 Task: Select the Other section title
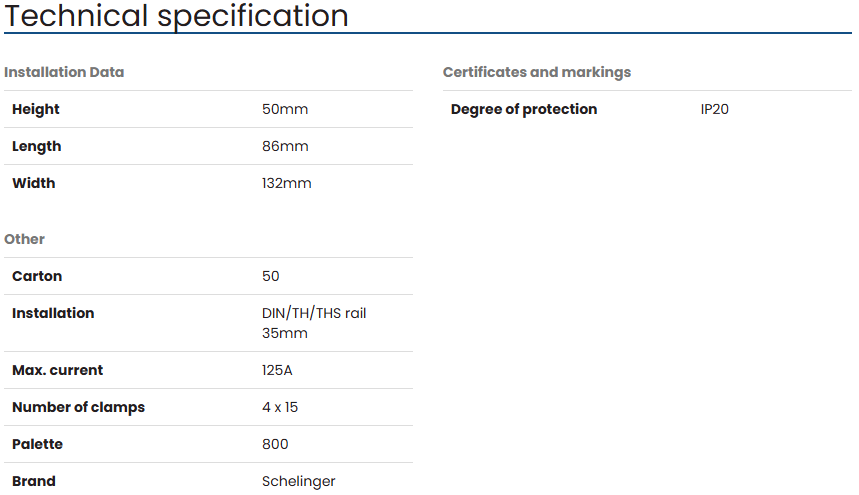pos(25,239)
